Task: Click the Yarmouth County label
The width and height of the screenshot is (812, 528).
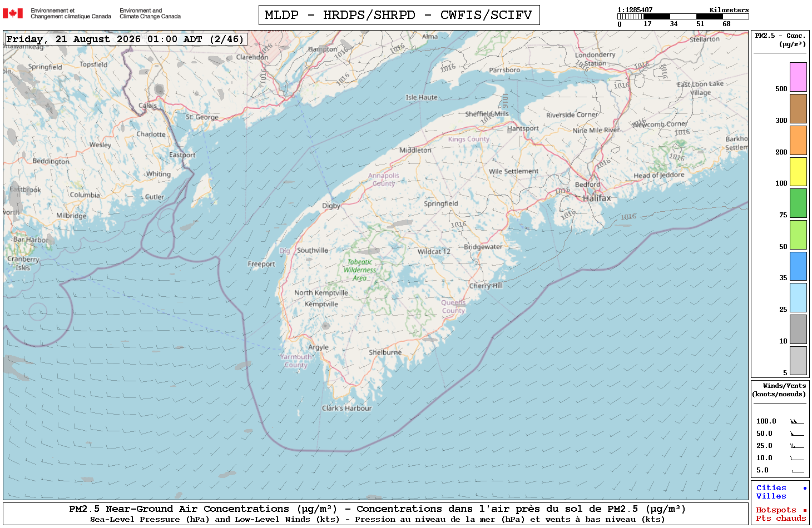Action: (296, 361)
